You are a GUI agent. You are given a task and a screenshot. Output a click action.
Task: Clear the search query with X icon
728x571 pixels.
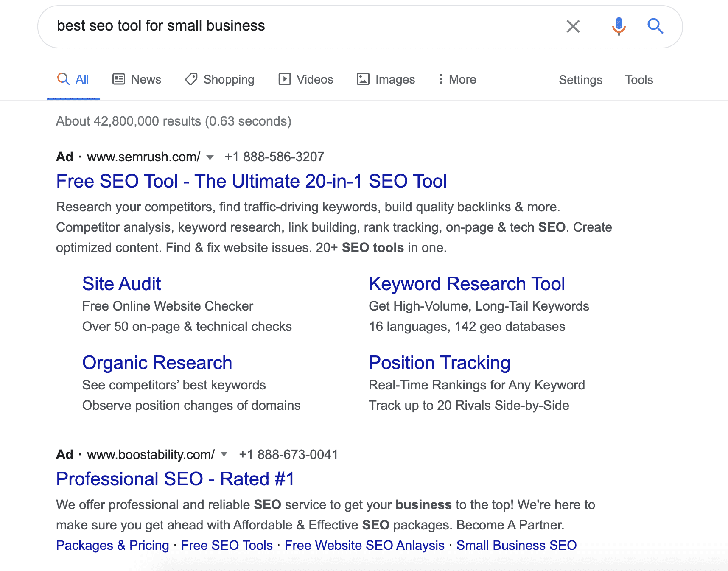click(x=573, y=26)
